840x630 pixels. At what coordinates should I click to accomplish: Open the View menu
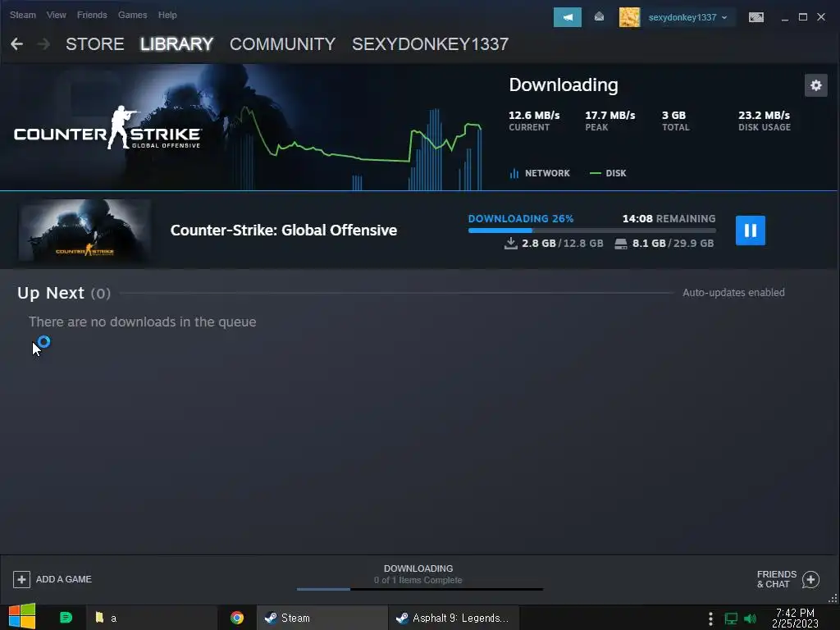[x=57, y=15]
